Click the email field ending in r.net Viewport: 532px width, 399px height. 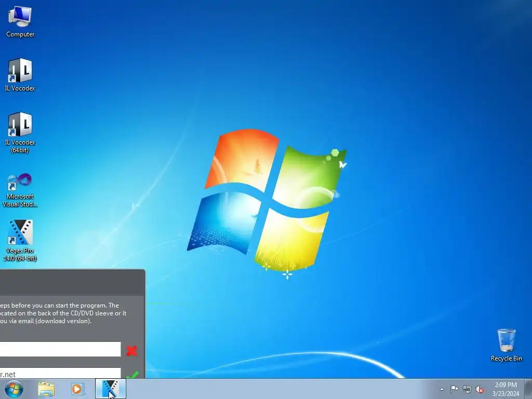coord(60,373)
